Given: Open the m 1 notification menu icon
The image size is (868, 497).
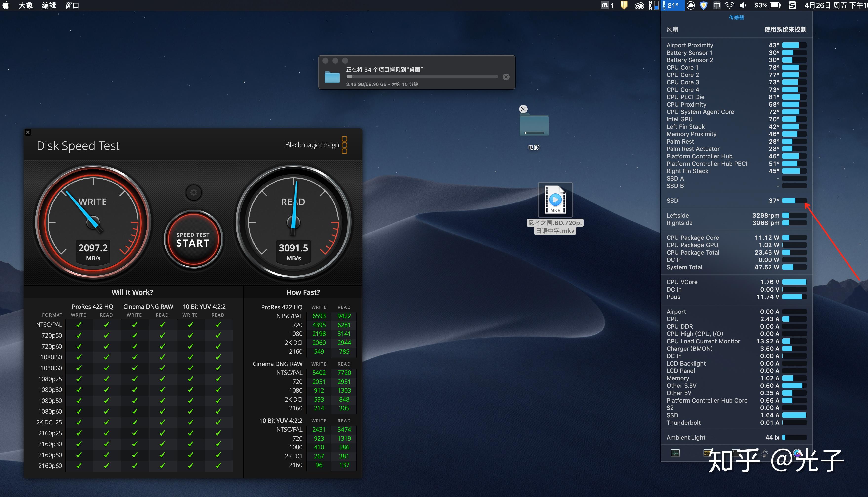Looking at the screenshot, I should point(608,5).
